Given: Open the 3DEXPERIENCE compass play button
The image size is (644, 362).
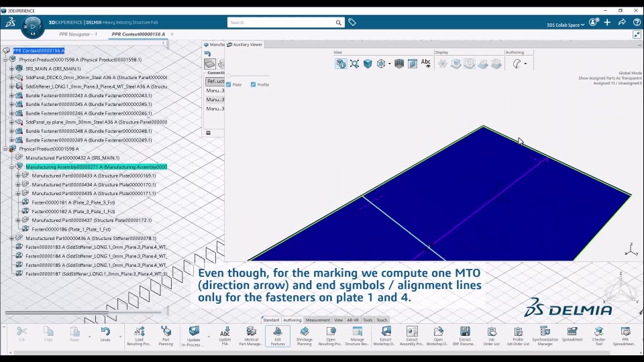Looking at the screenshot, I should click(32, 26).
